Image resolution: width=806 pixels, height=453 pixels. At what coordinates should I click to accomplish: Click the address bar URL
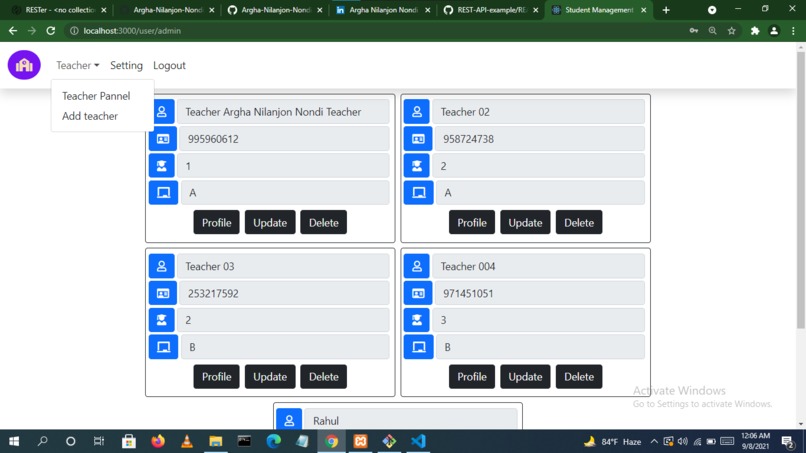pos(132,31)
